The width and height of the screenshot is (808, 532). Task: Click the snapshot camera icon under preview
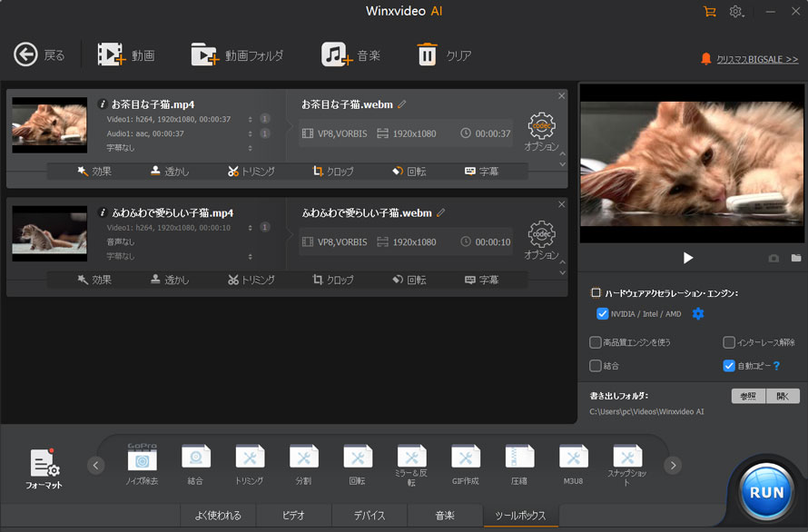(774, 259)
